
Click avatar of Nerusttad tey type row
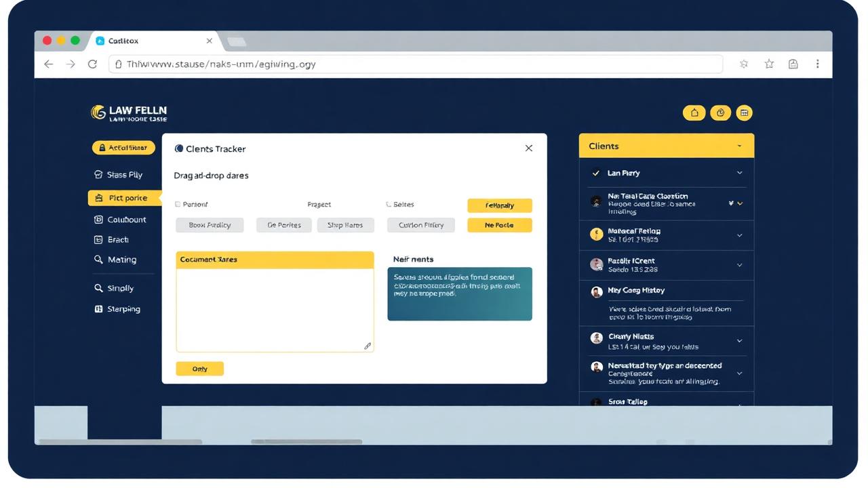(597, 367)
